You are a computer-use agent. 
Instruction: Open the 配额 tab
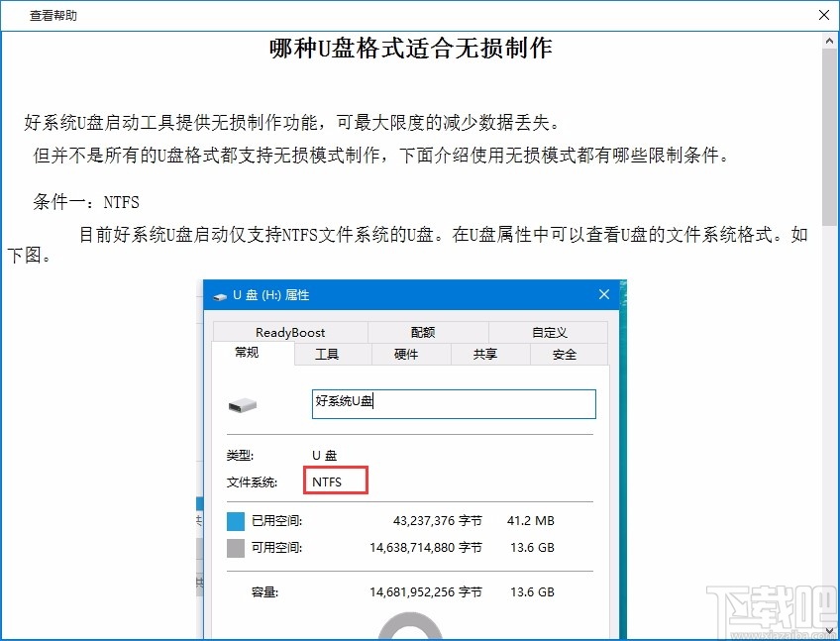pos(422,331)
